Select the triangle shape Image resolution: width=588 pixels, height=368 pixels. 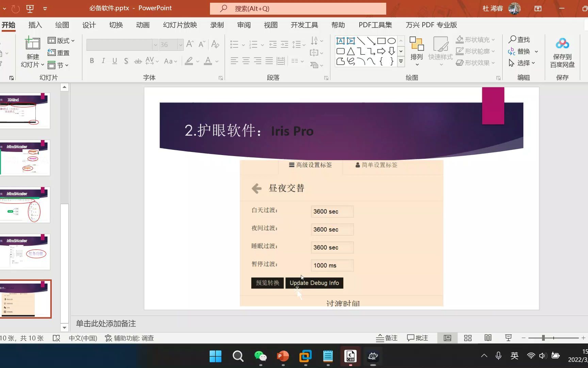pyautogui.click(x=351, y=51)
